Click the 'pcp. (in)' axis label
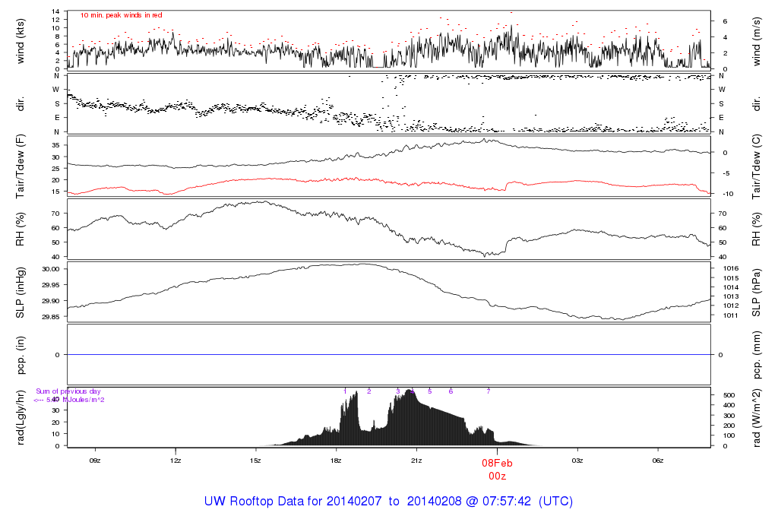Image resolution: width=778 pixels, height=532 pixels. point(21,356)
